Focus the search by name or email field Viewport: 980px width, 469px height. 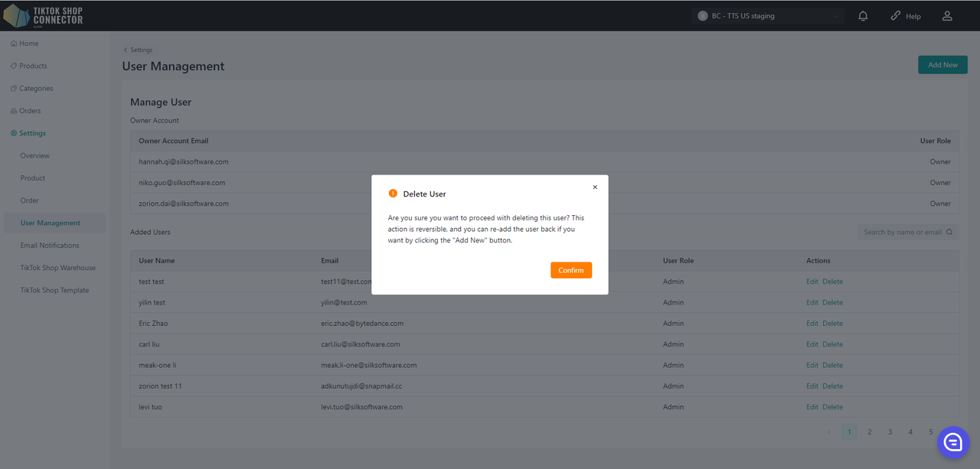pos(902,233)
